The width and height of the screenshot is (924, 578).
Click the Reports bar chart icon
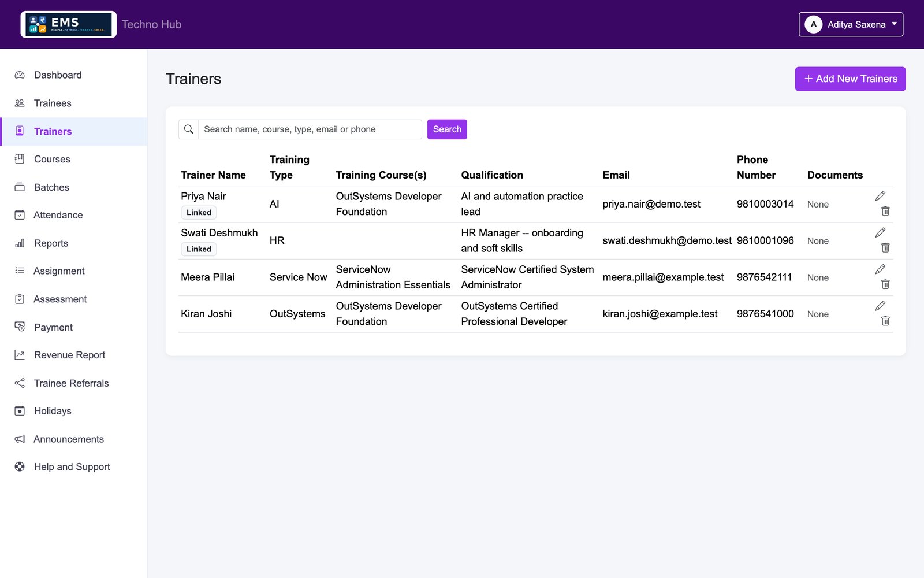(x=20, y=243)
